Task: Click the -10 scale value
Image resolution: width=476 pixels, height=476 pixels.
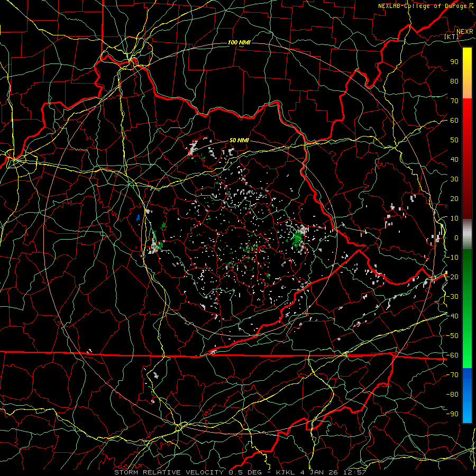Action: tap(452, 258)
